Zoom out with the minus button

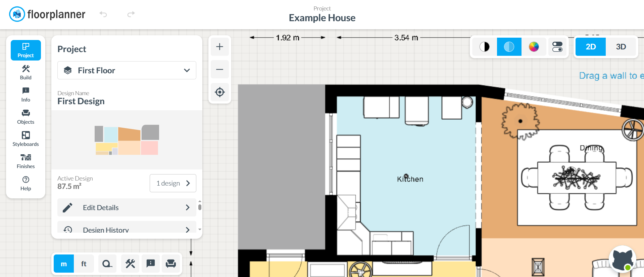pyautogui.click(x=220, y=70)
